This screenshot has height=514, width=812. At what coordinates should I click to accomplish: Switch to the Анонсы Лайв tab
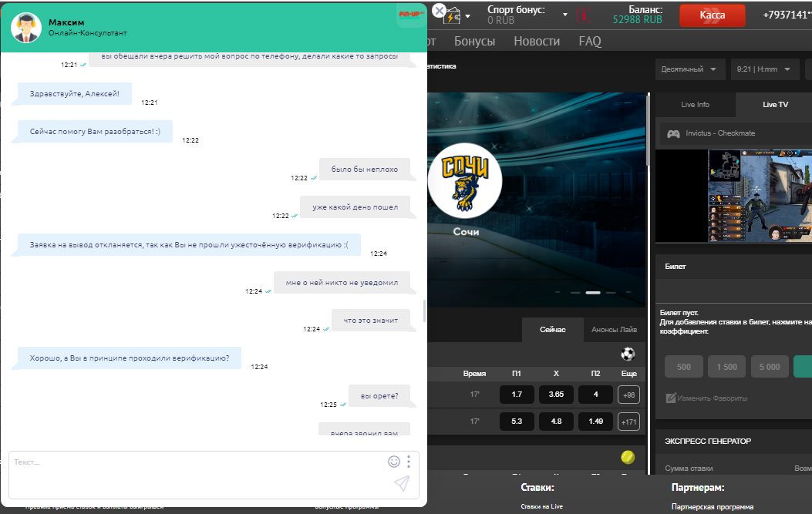(x=614, y=330)
